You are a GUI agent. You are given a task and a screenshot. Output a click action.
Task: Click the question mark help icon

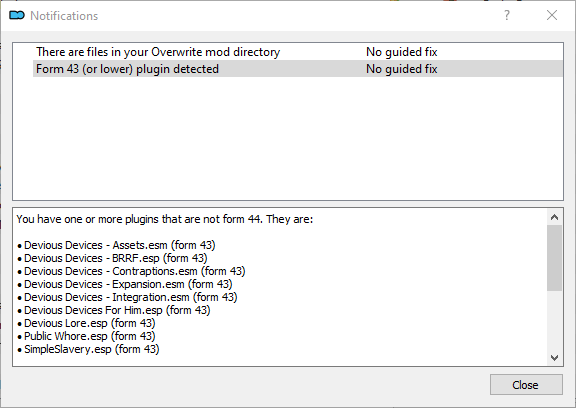click(507, 15)
